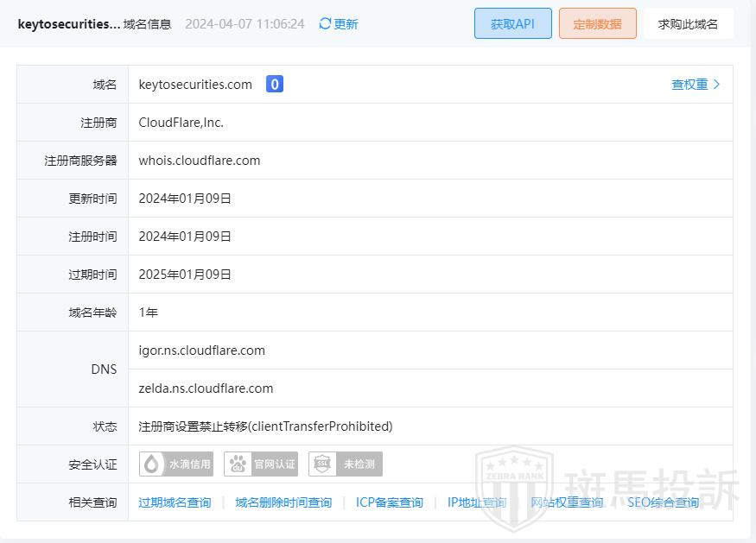Click the 获取API button
The width and height of the screenshot is (756, 543).
pos(512,24)
